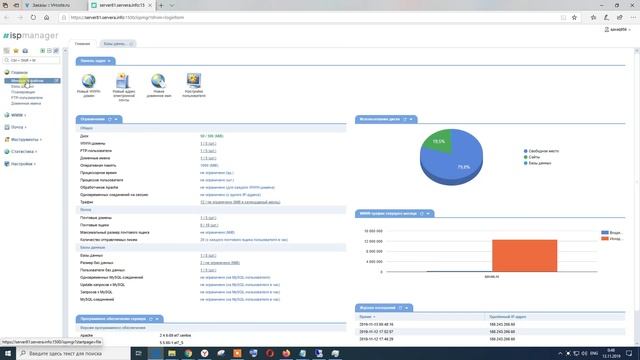Image resolution: width=640 pixels, height=360 pixels.
Task: Open FTP users item in sidebar menu
Action: pos(27,98)
